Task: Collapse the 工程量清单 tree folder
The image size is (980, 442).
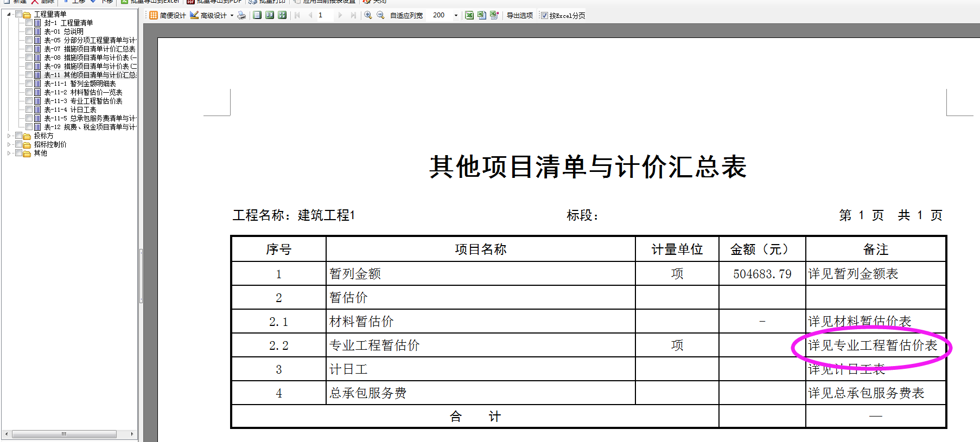Action: point(9,14)
